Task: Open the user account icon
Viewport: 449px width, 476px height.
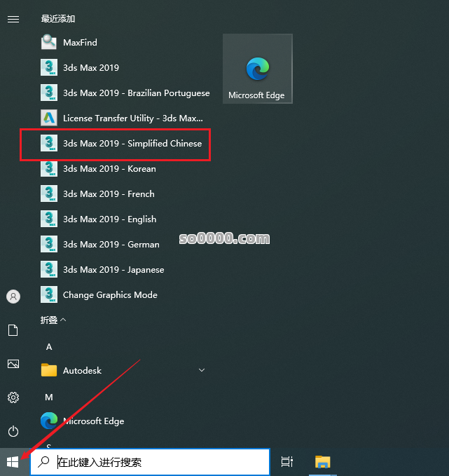Action: 13,297
